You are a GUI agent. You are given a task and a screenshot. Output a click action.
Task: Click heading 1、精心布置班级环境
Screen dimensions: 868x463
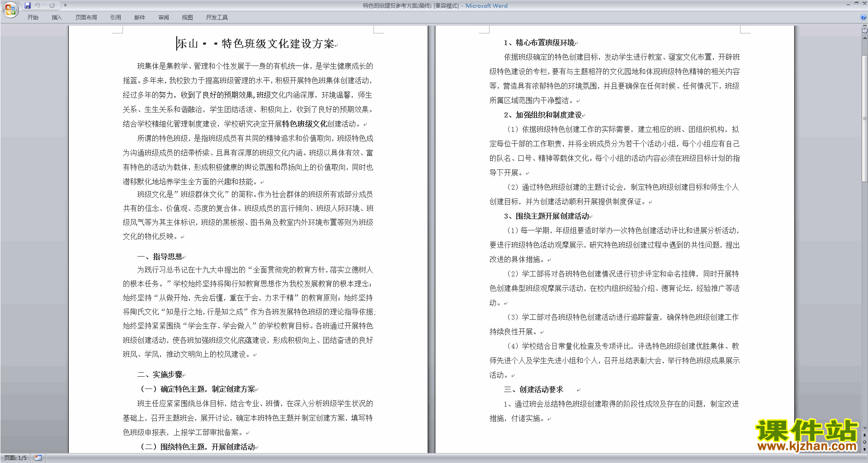pos(539,42)
